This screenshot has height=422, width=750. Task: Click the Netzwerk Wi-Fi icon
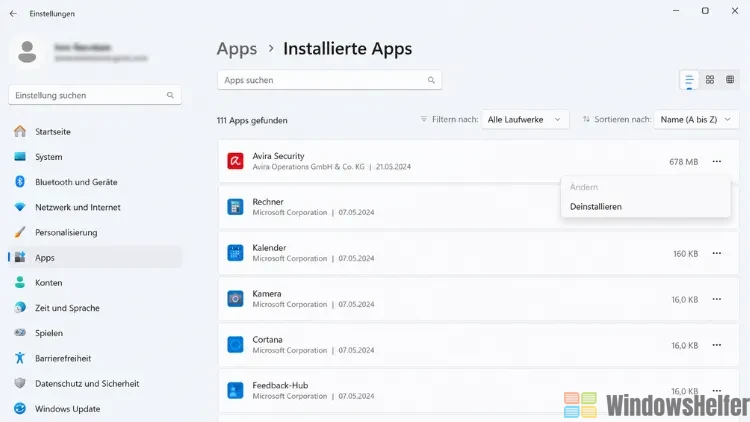coord(20,207)
